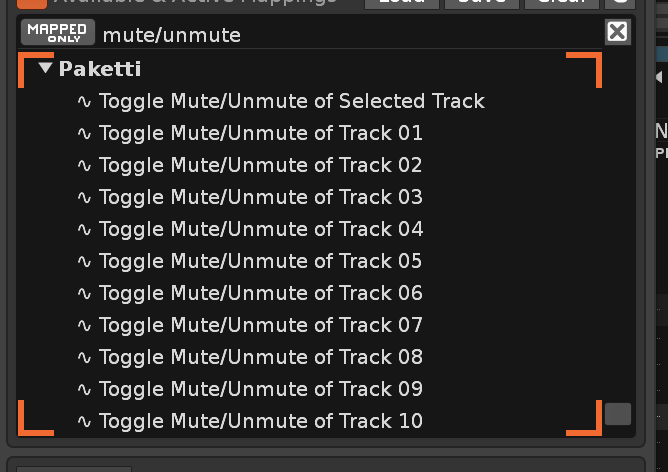Click the mapping icon beside Track 05
668x472 pixels.
(84, 261)
